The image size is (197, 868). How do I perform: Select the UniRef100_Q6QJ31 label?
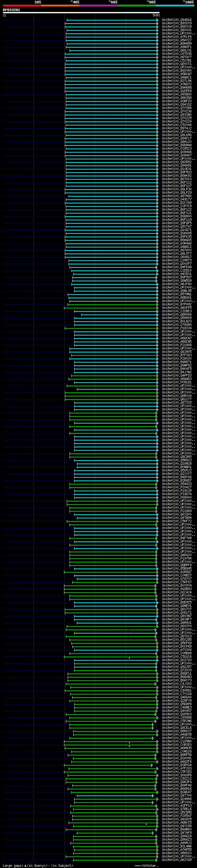click(x=177, y=50)
